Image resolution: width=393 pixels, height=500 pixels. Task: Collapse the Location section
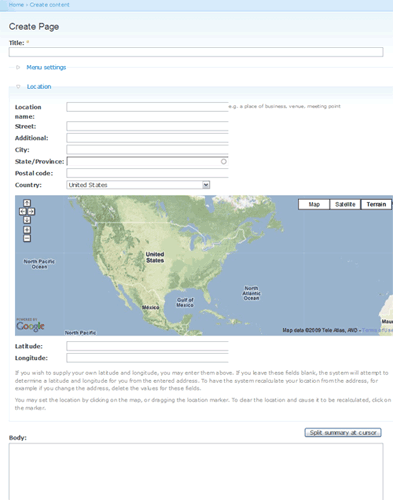click(39, 87)
